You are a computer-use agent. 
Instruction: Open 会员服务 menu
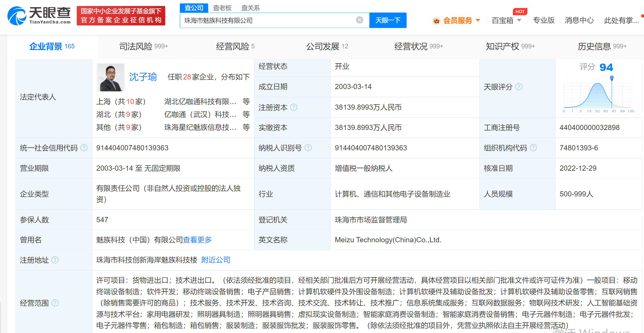[457, 21]
